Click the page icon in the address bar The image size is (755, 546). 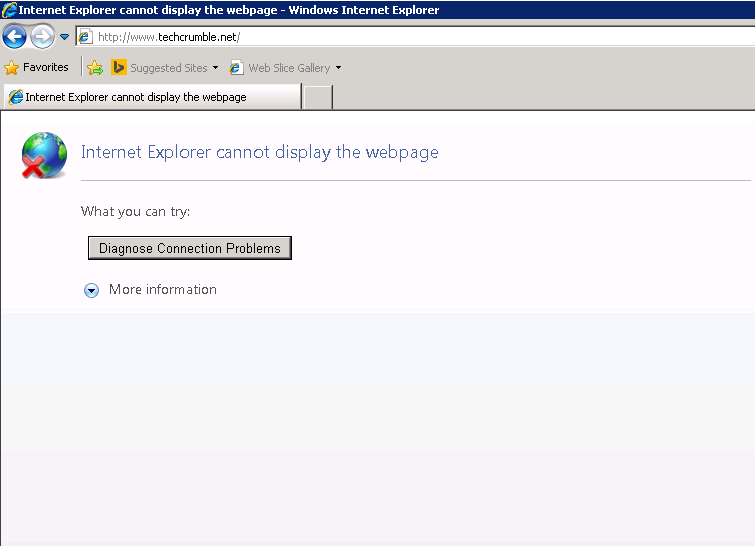tap(85, 37)
